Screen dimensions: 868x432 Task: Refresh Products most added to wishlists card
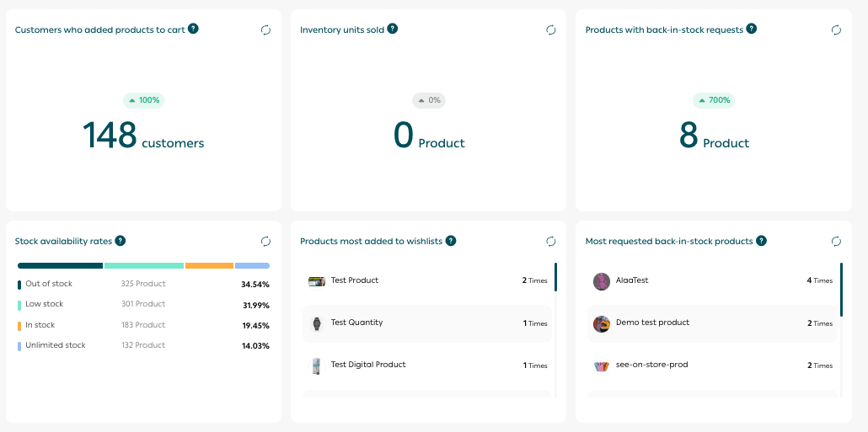(x=551, y=242)
